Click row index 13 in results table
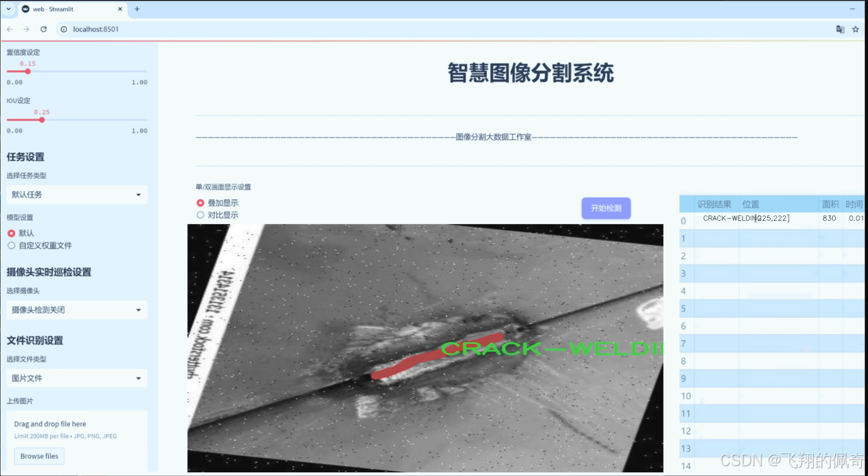 tap(687, 449)
